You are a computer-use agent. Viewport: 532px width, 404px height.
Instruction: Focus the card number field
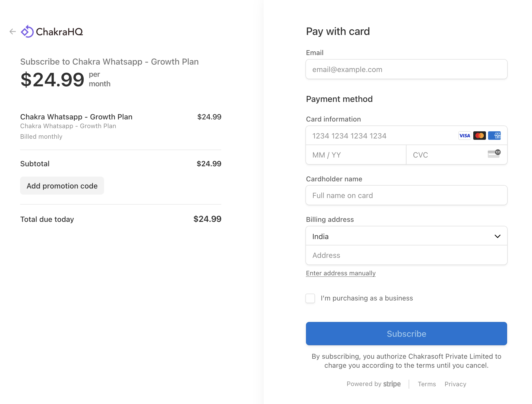coord(407,136)
